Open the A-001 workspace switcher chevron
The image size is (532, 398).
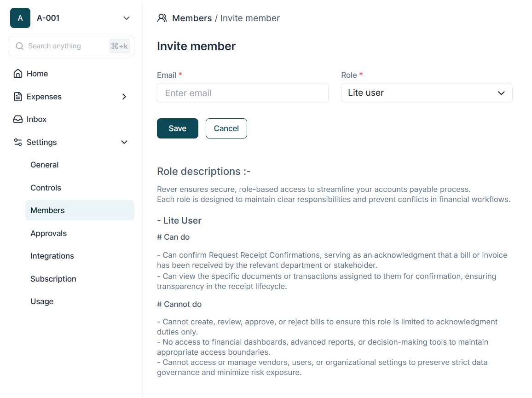point(127,18)
